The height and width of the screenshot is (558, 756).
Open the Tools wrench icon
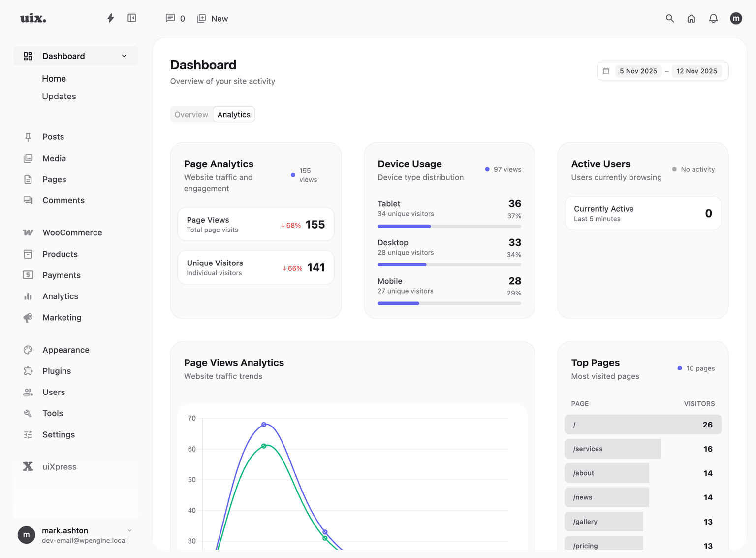[x=28, y=413]
